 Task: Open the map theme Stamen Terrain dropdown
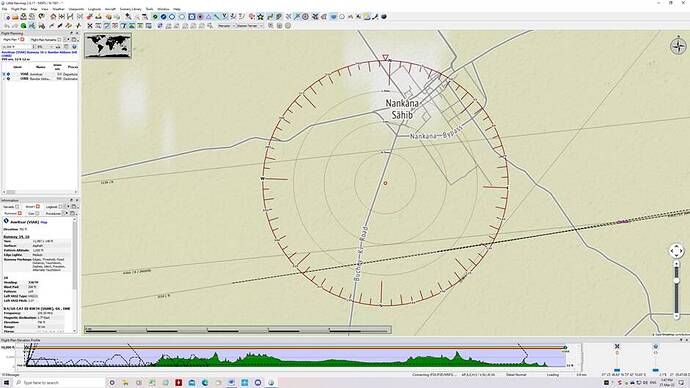(249, 26)
